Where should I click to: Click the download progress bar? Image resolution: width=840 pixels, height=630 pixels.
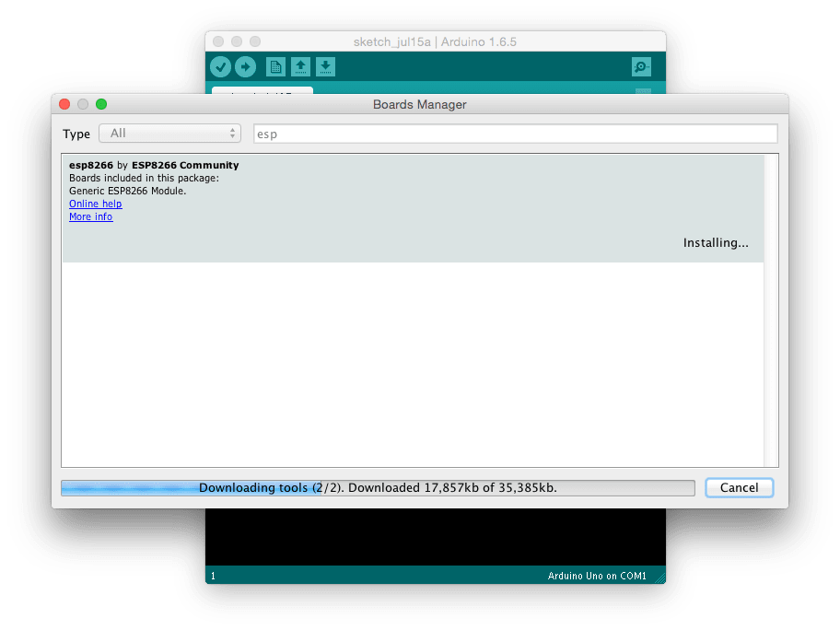click(378, 488)
